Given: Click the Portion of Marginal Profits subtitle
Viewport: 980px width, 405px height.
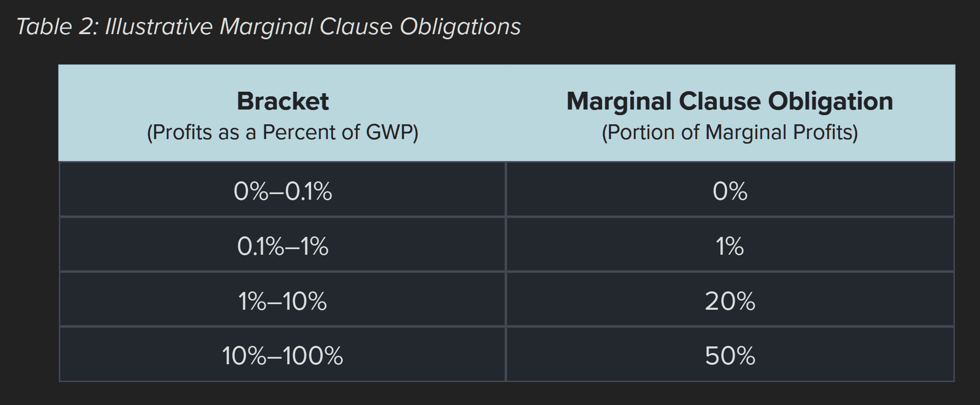Looking at the screenshot, I should tap(730, 132).
